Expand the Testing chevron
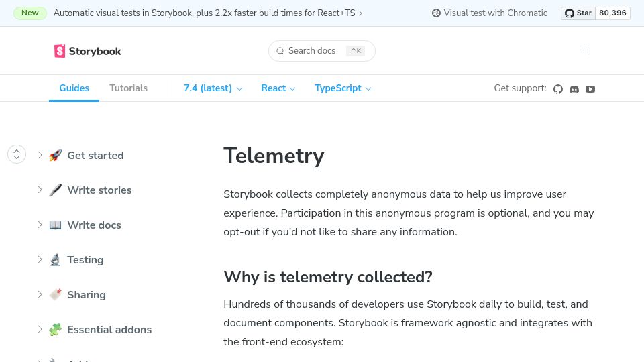The image size is (644, 362). click(x=40, y=259)
